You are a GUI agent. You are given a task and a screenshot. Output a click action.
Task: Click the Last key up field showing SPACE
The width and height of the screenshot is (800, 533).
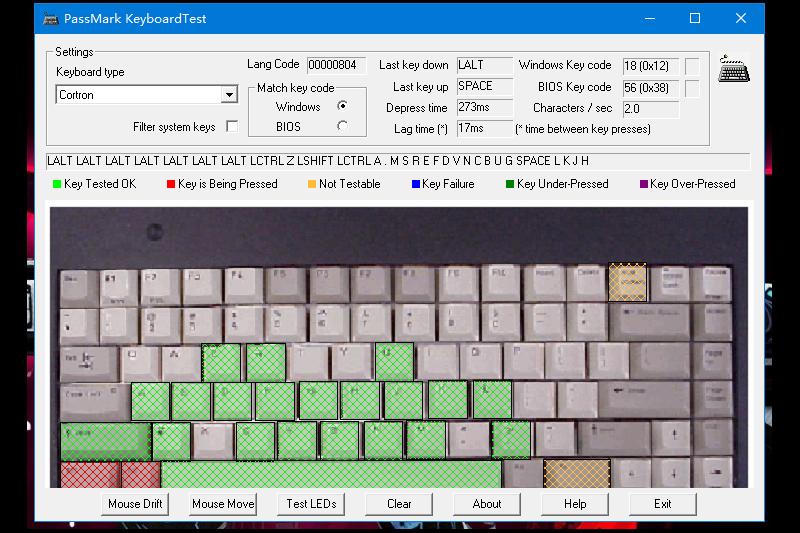click(x=484, y=86)
